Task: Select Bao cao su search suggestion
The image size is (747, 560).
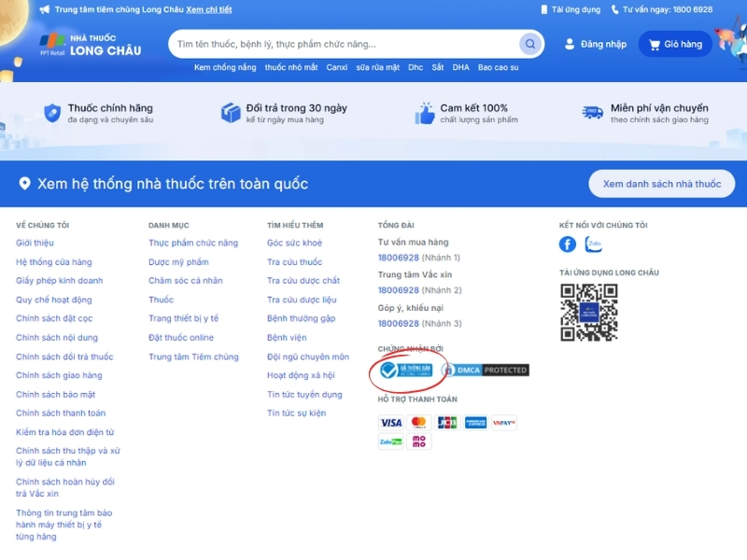Action: coord(499,67)
